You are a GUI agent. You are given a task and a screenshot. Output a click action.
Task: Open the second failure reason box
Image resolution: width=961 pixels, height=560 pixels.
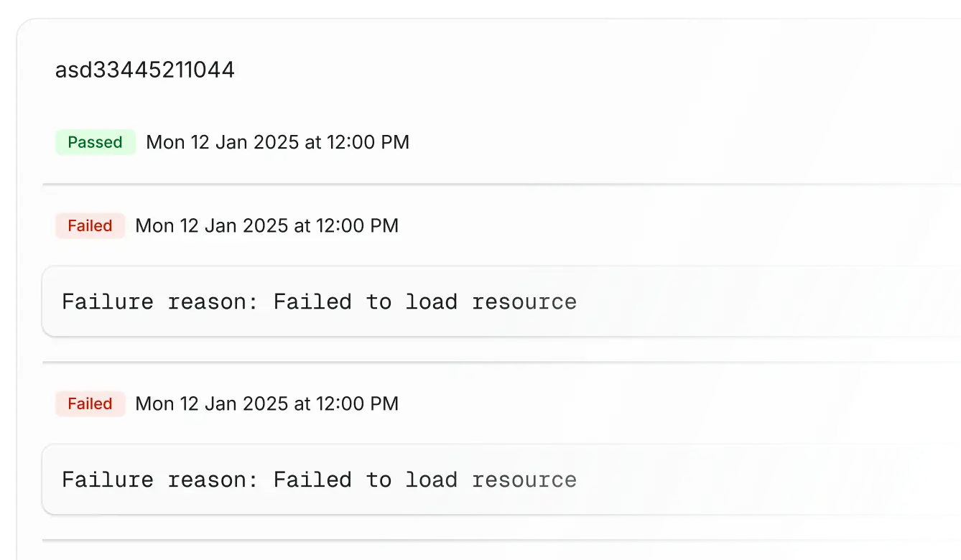(x=496, y=480)
